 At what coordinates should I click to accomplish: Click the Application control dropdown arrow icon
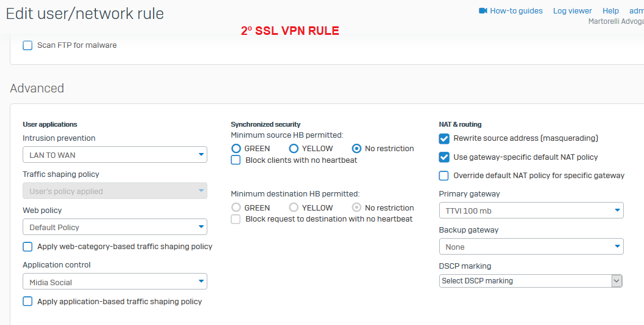point(201,282)
